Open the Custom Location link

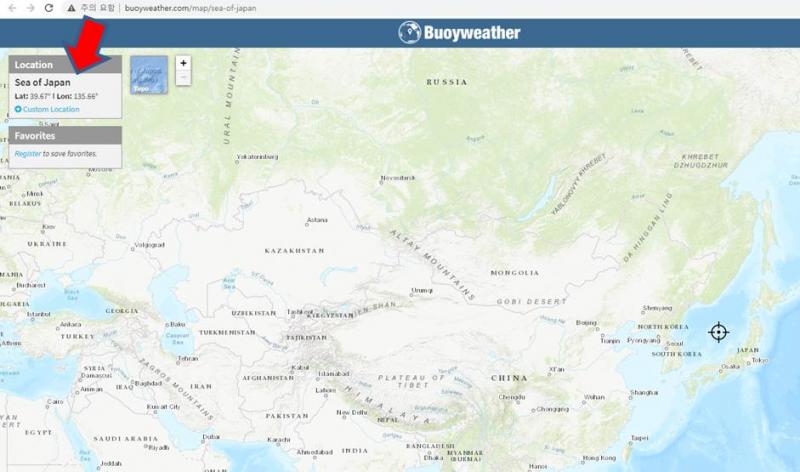pos(50,109)
